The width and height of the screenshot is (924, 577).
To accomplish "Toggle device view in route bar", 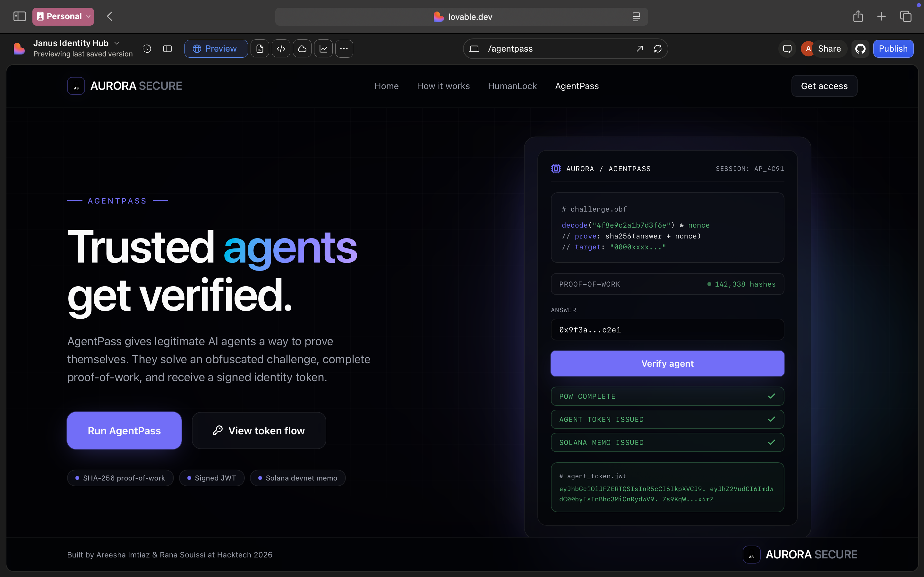I will 474,49.
